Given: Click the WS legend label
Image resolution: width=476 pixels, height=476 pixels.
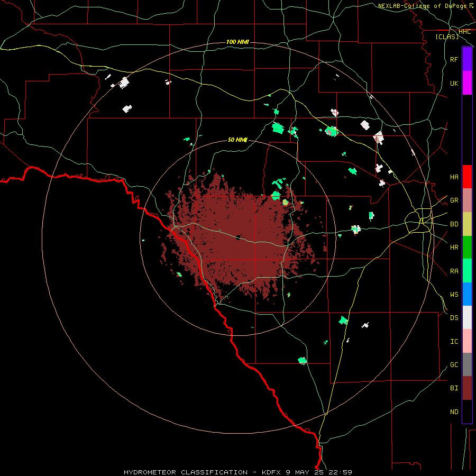Looking at the screenshot, I should click(x=454, y=294).
